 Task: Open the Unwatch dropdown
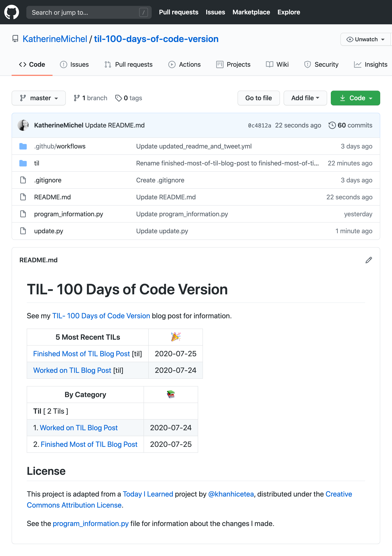365,39
